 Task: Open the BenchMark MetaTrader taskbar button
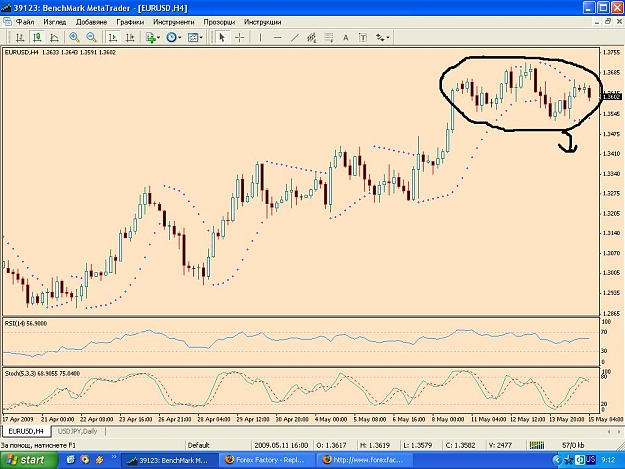169,460
